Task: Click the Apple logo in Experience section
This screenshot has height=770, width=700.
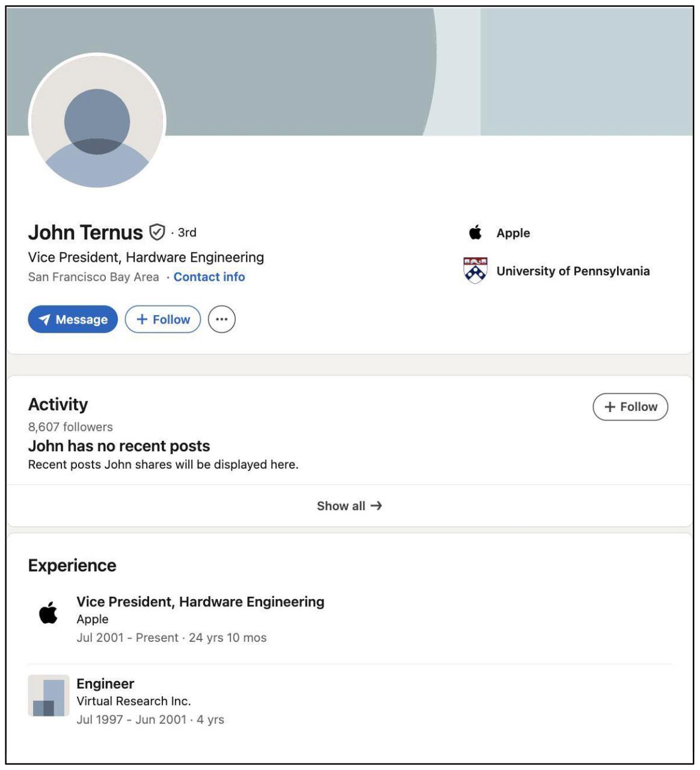Action: point(48,613)
